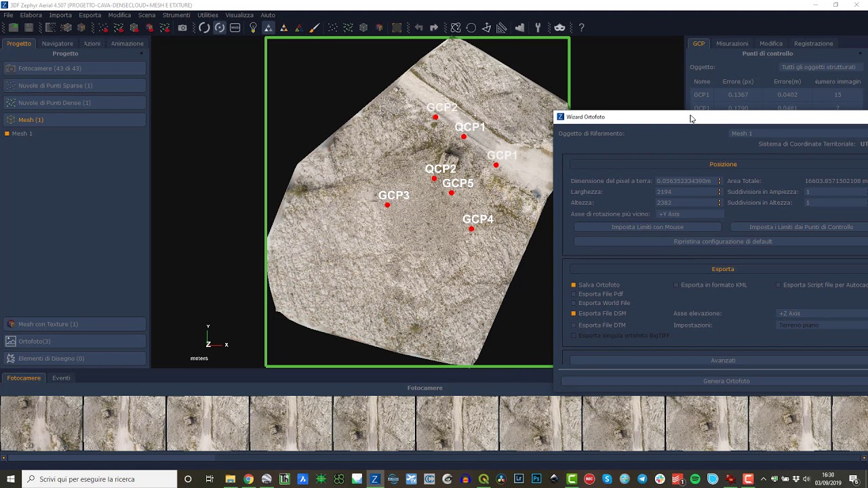Image resolution: width=868 pixels, height=488 pixels.
Task: Click the Genera Ortofoto button
Action: point(726,381)
